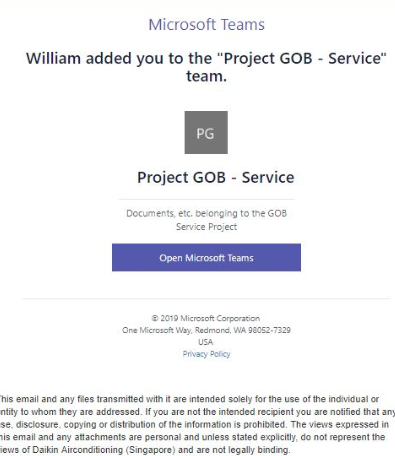Open the Privacy Policy link
This screenshot has height=456, width=395.
tap(206, 354)
